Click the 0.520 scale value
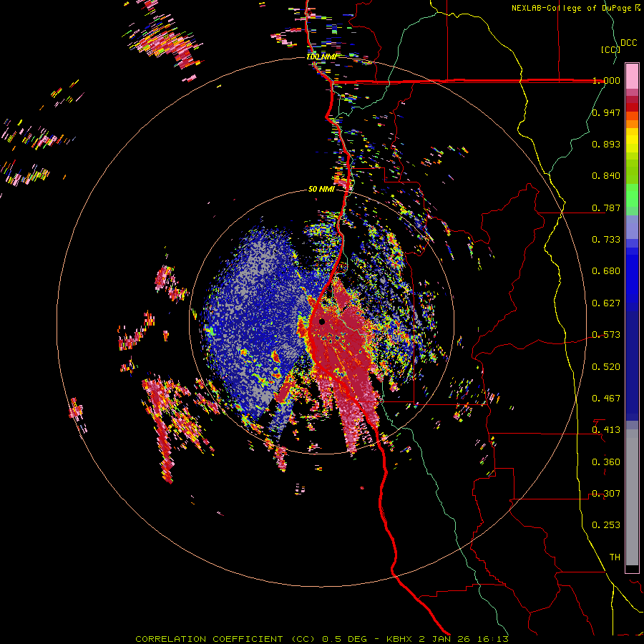Image resolution: width=644 pixels, height=644 pixels. pos(606,367)
